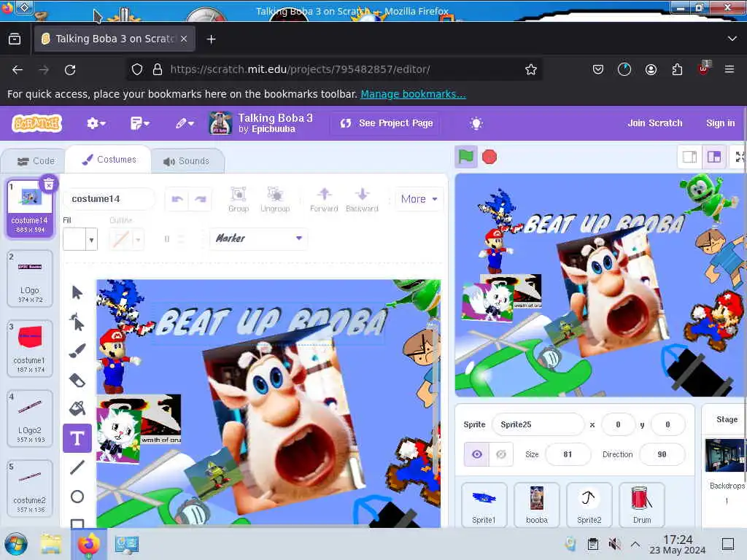This screenshot has height=560, width=747.
Task: Click the Stage backdrop thumbnail
Action: pos(725,455)
